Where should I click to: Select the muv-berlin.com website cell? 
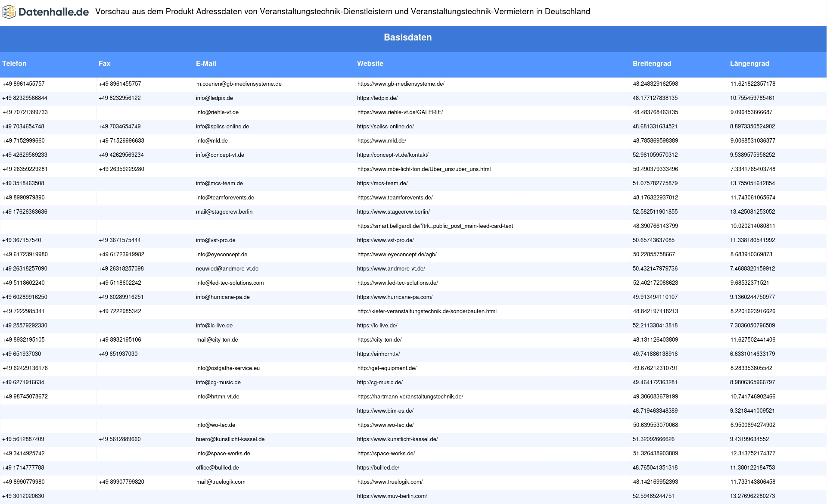[392, 496]
